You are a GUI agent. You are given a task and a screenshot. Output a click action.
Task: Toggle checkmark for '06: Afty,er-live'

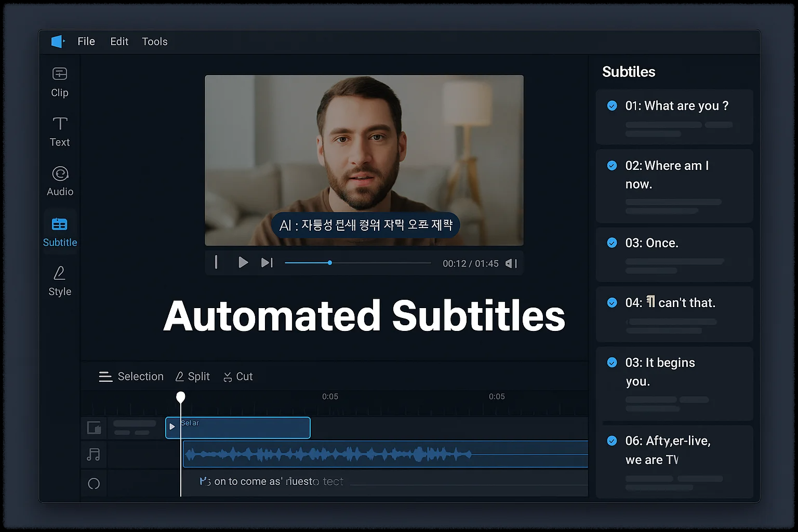tap(612, 441)
